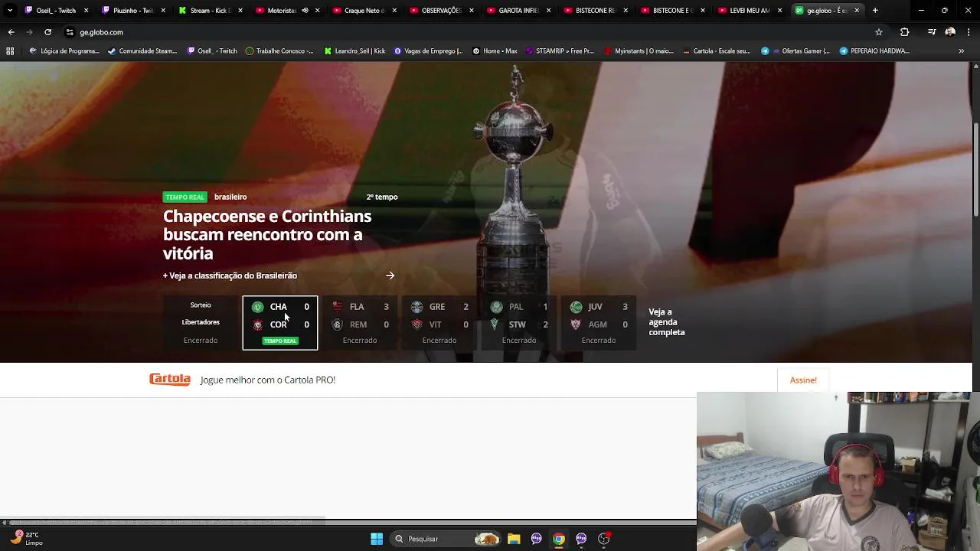The height and width of the screenshot is (551, 980).
Task: Open the apps grid in bookmarks bar
Action: [x=10, y=51]
